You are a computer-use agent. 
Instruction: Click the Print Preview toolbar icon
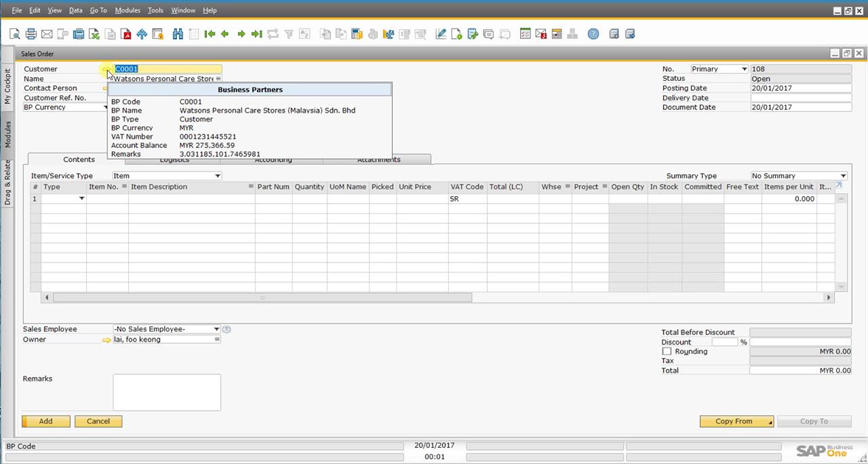tap(14, 34)
